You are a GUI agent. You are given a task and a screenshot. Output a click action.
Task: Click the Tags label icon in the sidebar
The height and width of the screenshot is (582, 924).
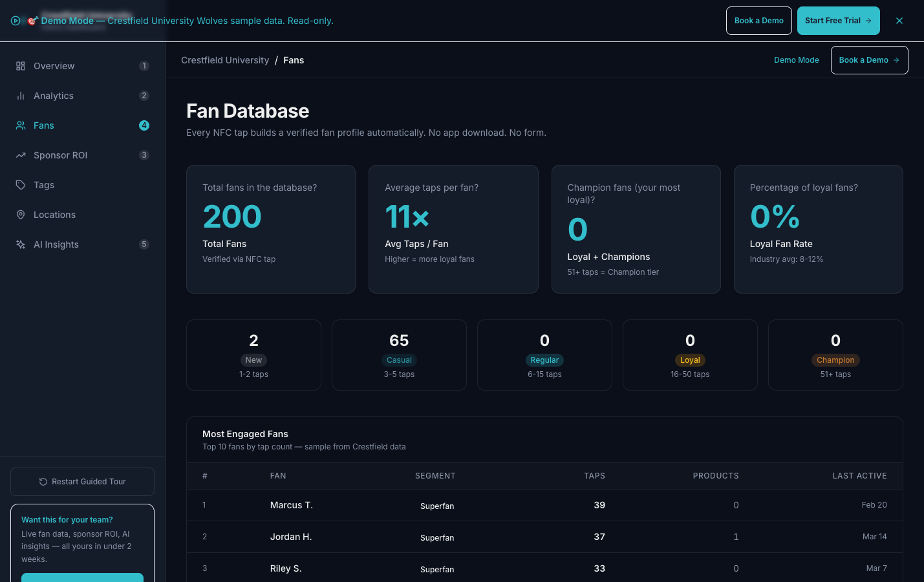[x=21, y=185]
